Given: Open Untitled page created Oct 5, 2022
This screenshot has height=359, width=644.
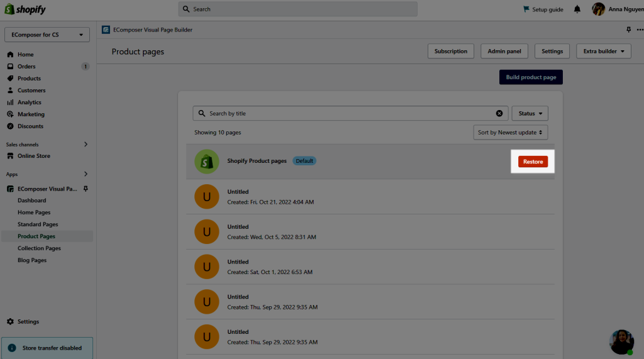Looking at the screenshot, I should click(x=370, y=231).
